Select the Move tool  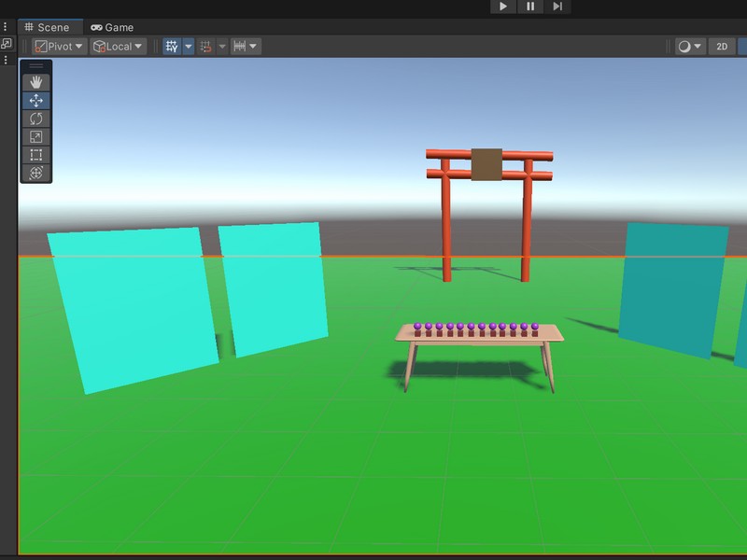pos(36,100)
